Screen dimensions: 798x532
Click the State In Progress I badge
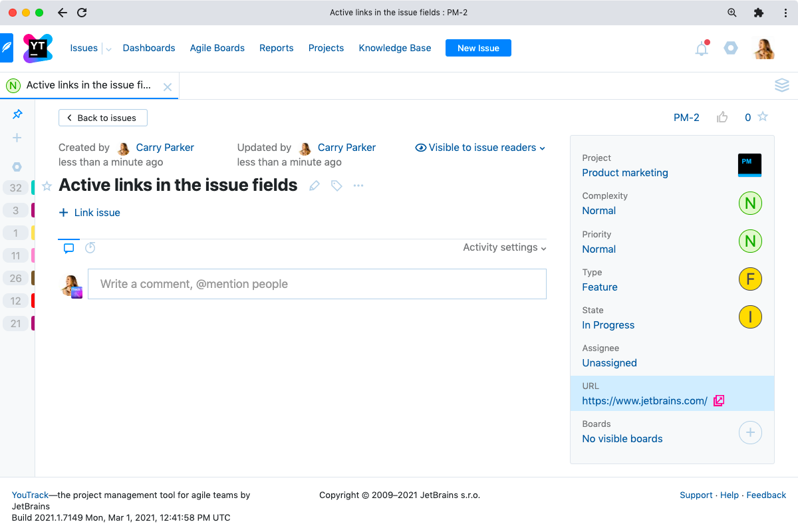click(x=750, y=317)
